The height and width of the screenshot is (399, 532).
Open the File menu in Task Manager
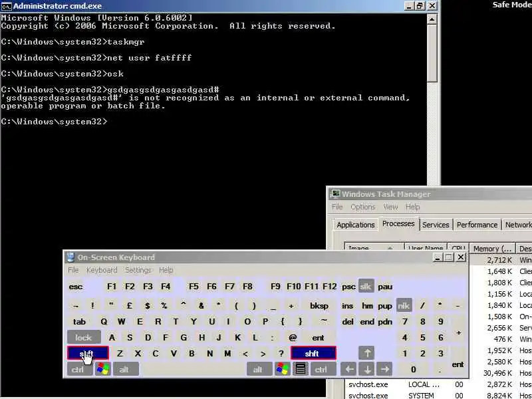(337, 207)
